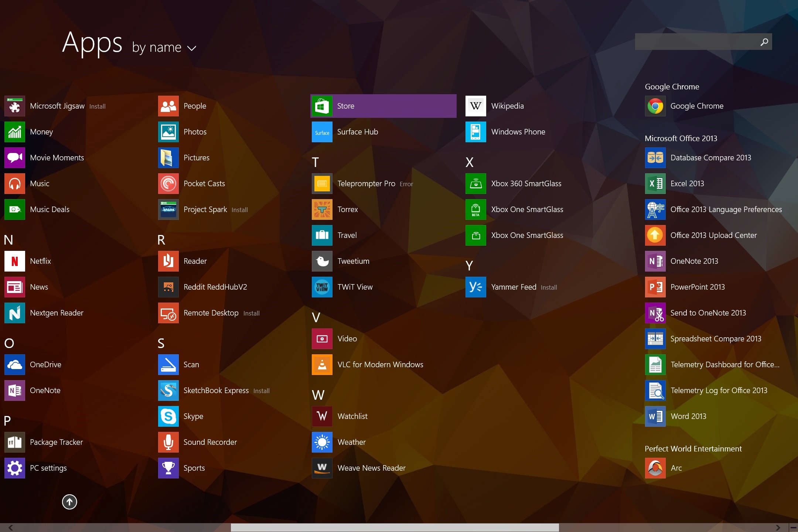Open PC settings gear icon
Screen dimensions: 798x532
pos(15,468)
